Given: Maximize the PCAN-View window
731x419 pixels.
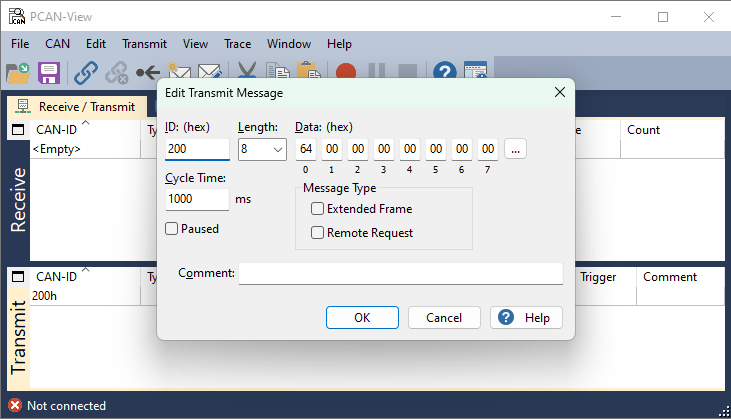Looking at the screenshot, I should pos(663,17).
